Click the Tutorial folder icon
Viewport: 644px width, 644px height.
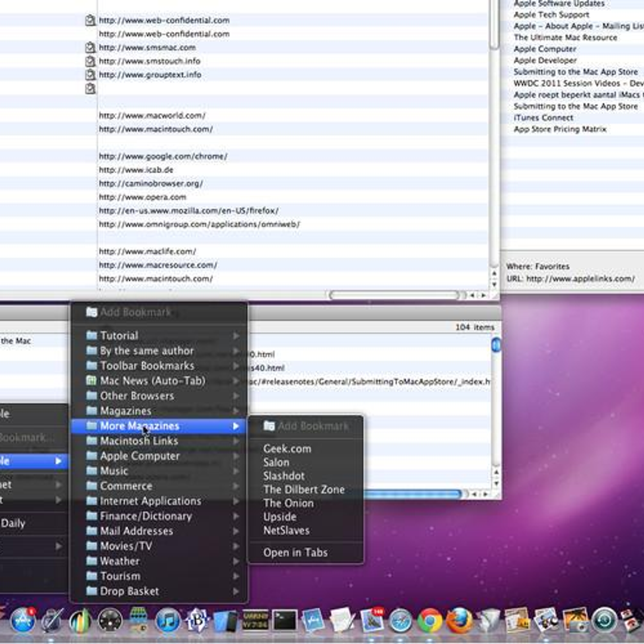(x=92, y=335)
